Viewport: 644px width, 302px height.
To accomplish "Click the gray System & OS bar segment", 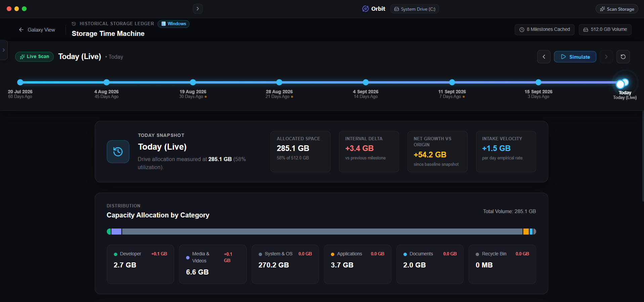I will pyautogui.click(x=322, y=232).
